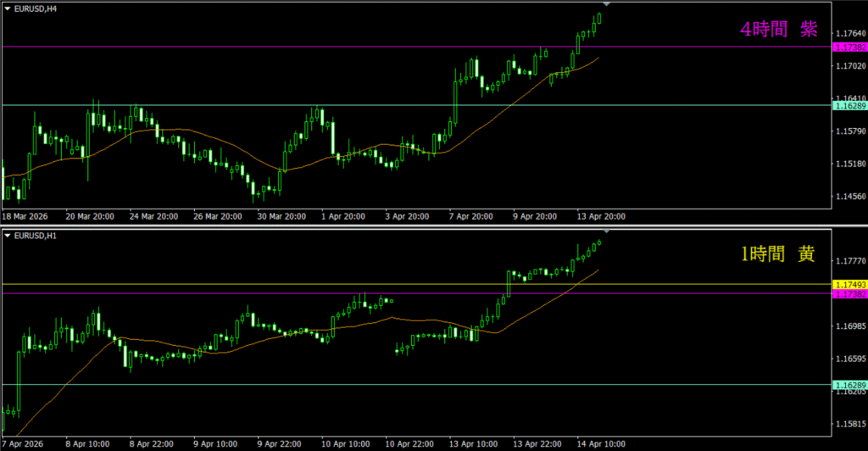868x451 pixels.
Task: Select the cyan 1.16289 tag on H1 chart
Action: [849, 385]
